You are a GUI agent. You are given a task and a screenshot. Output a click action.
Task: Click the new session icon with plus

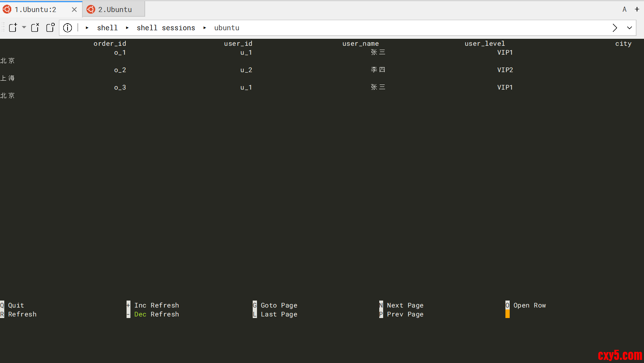coord(13,28)
